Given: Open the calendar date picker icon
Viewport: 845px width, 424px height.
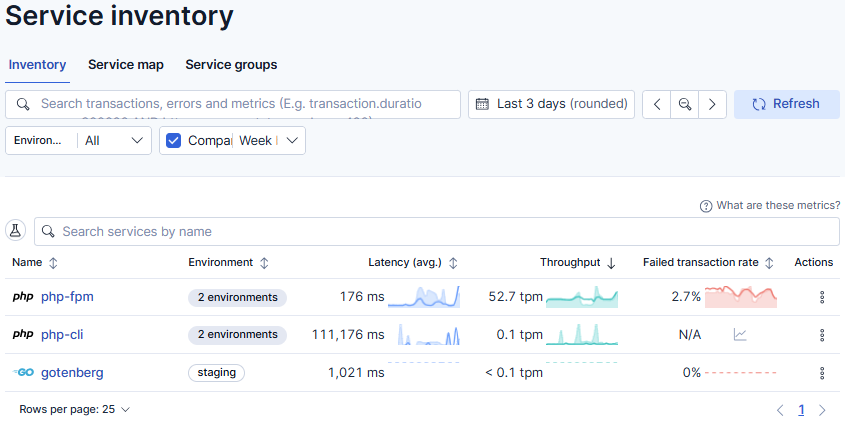Looking at the screenshot, I should [x=482, y=104].
